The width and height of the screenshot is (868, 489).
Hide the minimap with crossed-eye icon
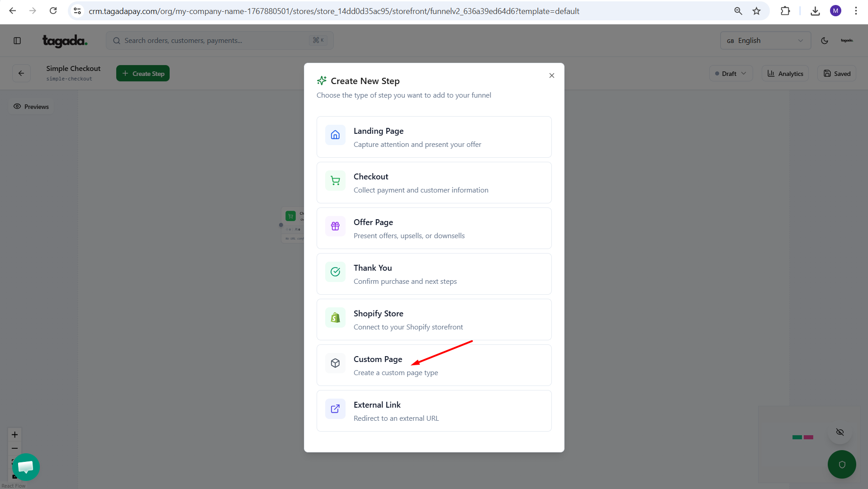pos(840,432)
